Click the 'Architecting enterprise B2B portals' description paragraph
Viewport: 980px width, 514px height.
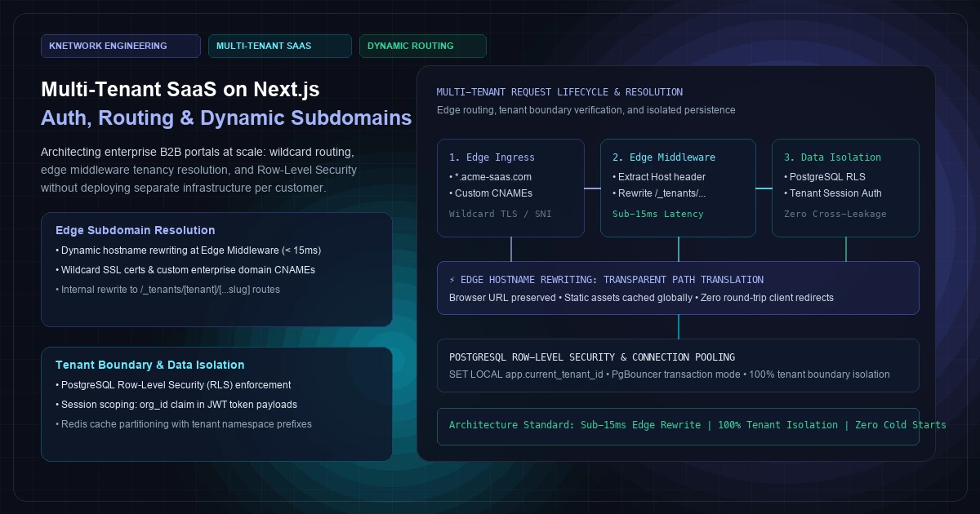201,170
